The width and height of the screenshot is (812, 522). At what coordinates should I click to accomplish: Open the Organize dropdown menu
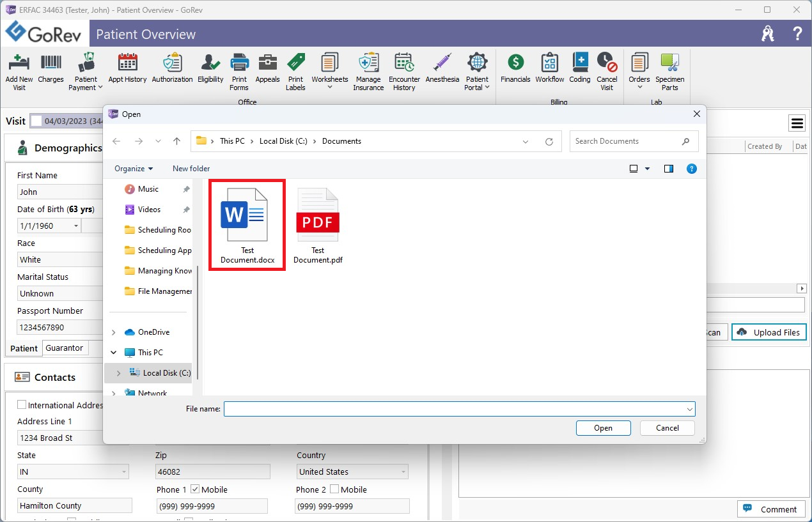(x=134, y=169)
